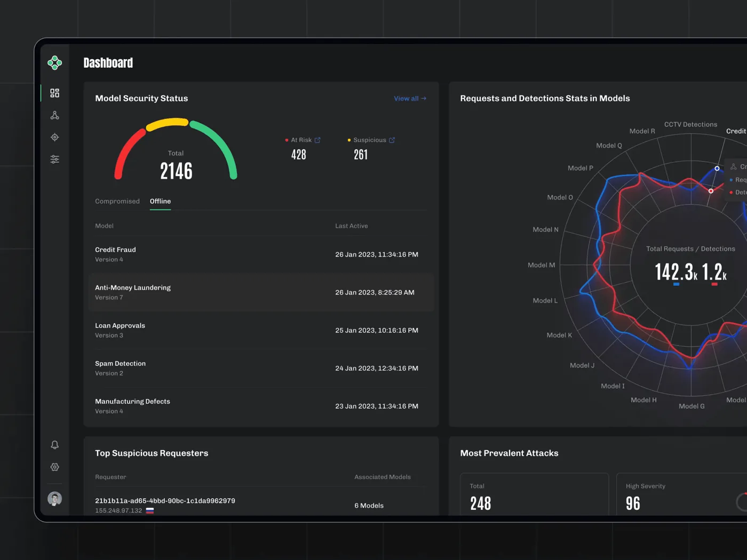The width and height of the screenshot is (747, 560).
Task: Click the Total 248 attacks card
Action: (534, 494)
